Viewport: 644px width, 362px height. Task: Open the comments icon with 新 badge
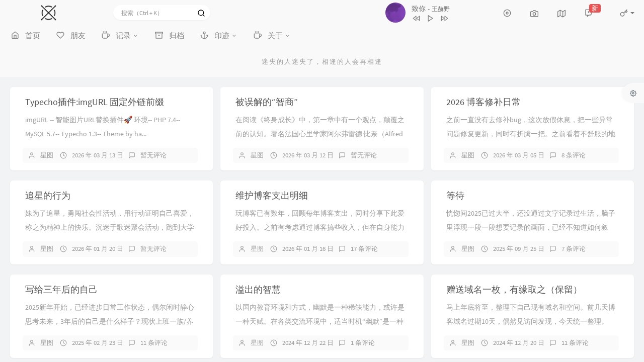(x=588, y=13)
